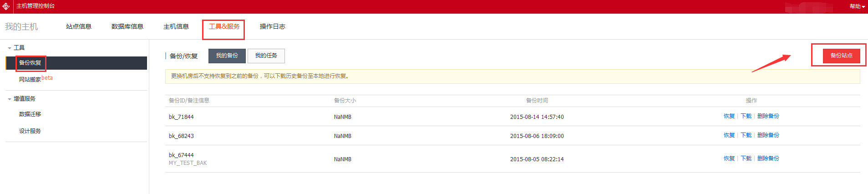
Task: Switch to the 站点信息 tab
Action: [79, 26]
